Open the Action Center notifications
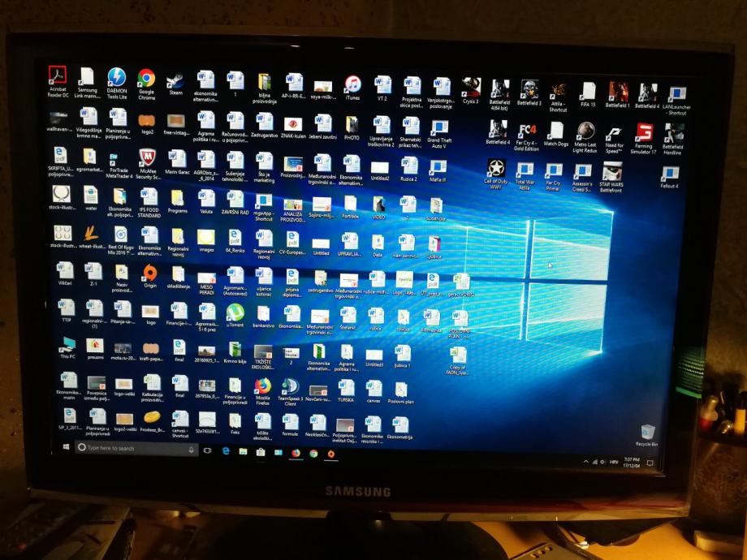 tap(650, 463)
